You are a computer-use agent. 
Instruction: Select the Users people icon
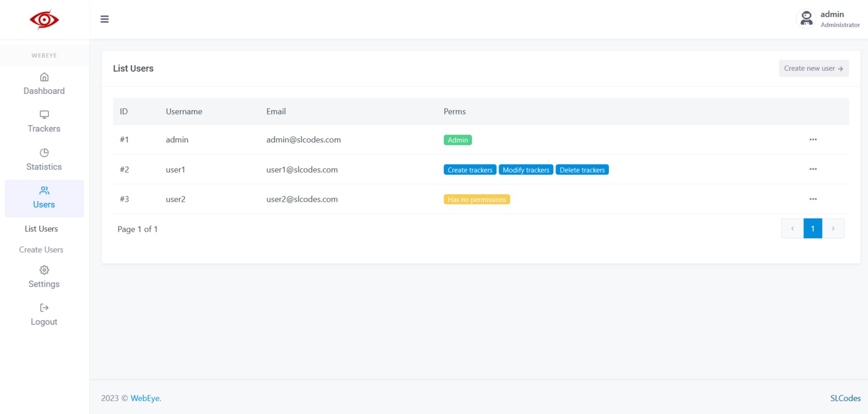pos(44,190)
